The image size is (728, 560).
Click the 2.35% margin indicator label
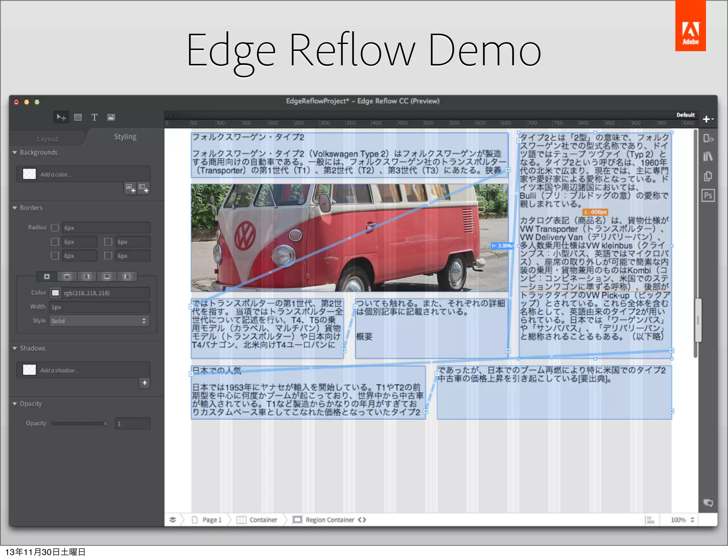(x=502, y=246)
